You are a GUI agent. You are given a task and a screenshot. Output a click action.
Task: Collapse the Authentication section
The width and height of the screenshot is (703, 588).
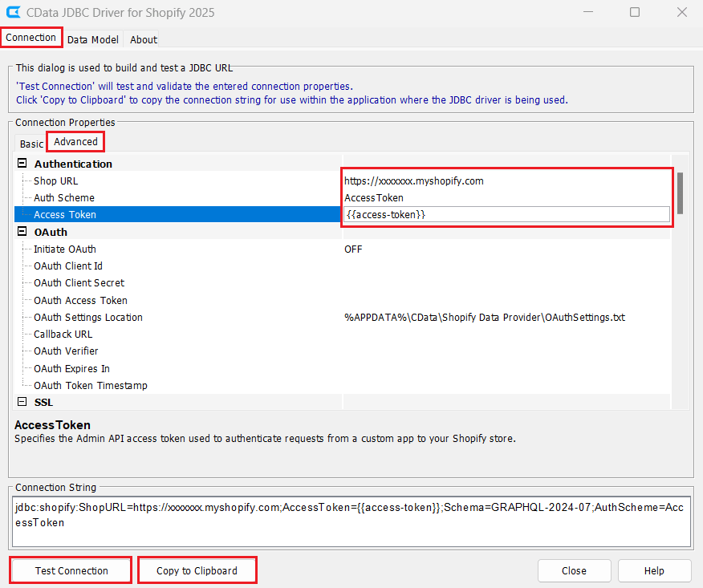22,164
